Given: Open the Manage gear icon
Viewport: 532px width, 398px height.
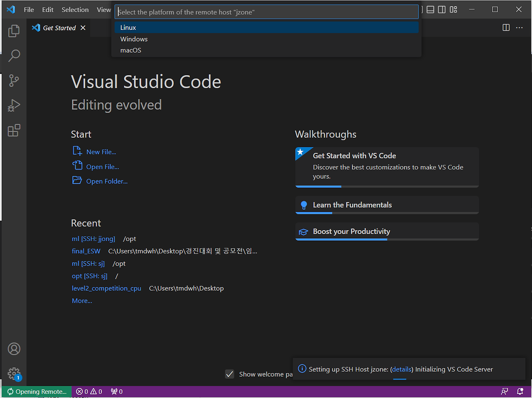Looking at the screenshot, I should 14,373.
